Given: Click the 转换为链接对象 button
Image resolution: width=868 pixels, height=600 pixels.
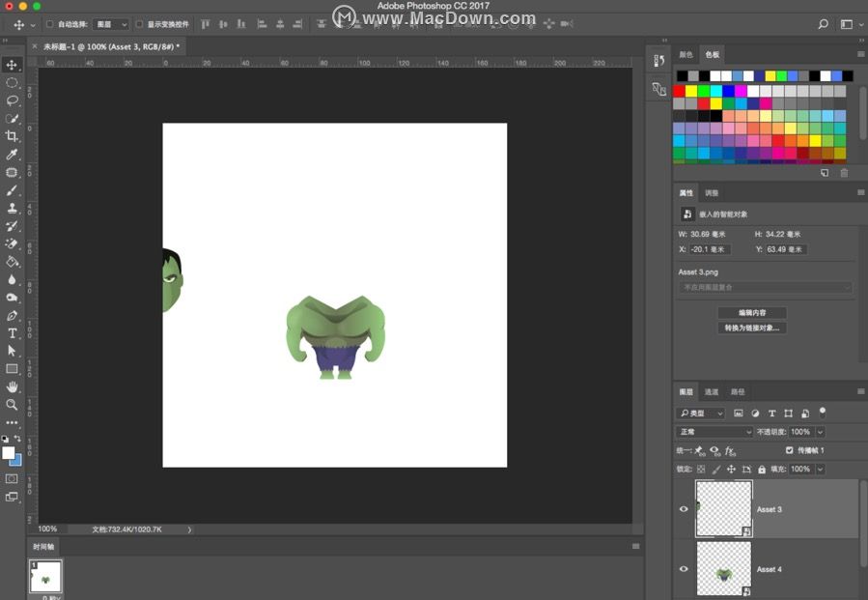Looking at the screenshot, I should coord(752,328).
